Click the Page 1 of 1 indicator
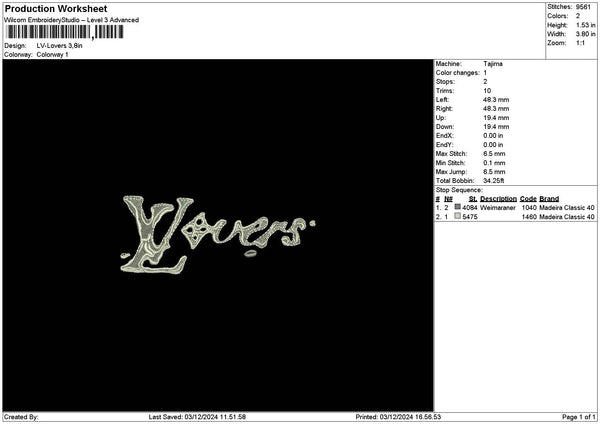600x424 pixels. (579, 417)
